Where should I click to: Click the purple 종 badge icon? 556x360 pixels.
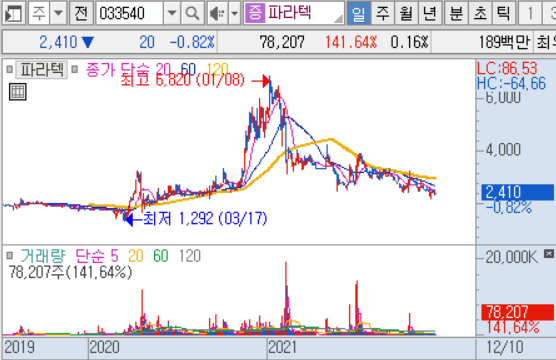tap(255, 13)
